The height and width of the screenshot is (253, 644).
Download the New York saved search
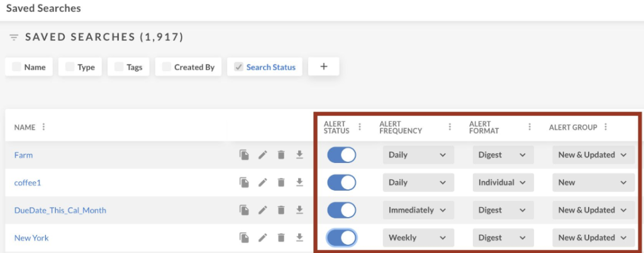point(300,238)
